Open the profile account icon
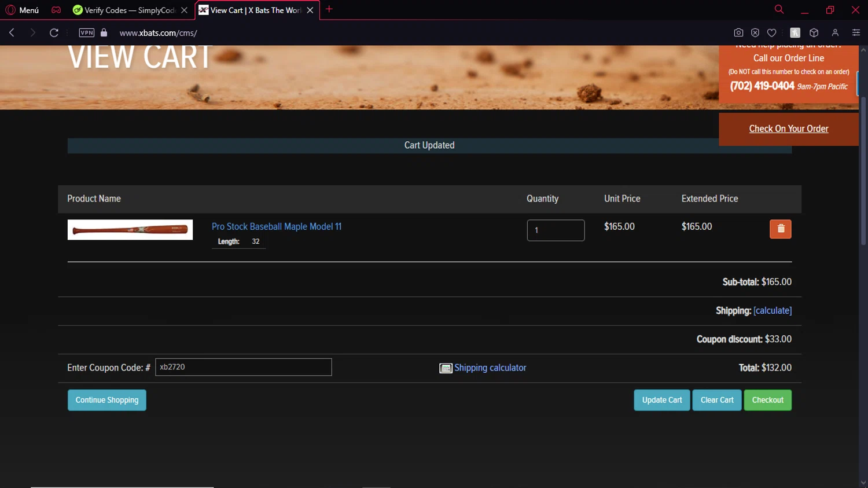 [835, 32]
